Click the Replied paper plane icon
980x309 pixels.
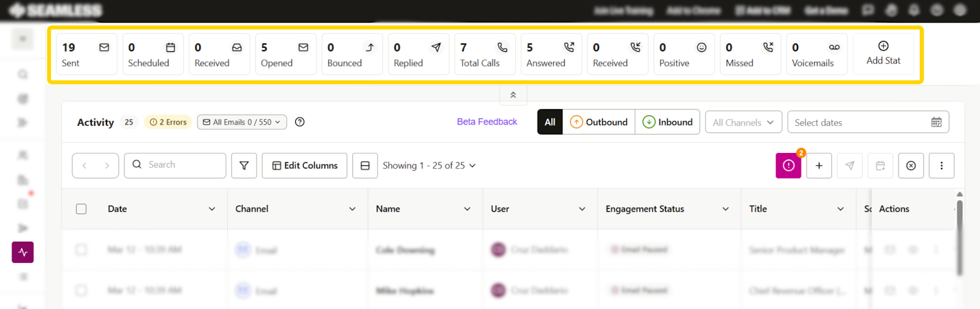436,47
